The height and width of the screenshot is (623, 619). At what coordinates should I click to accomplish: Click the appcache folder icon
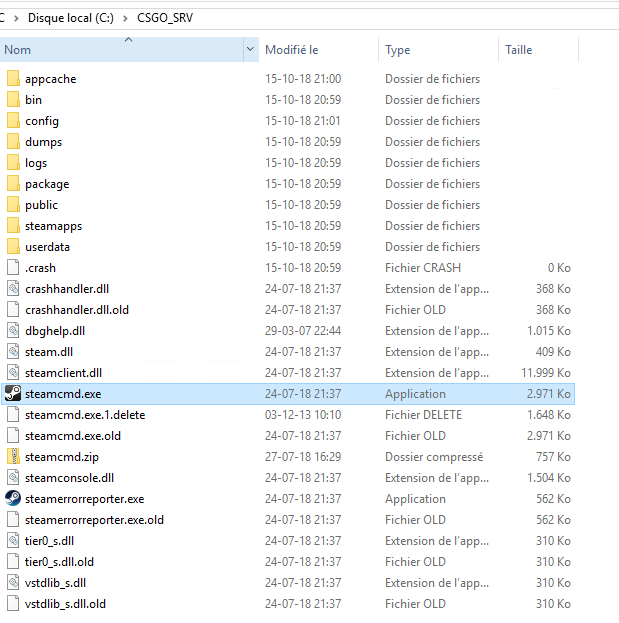click(x=13, y=78)
